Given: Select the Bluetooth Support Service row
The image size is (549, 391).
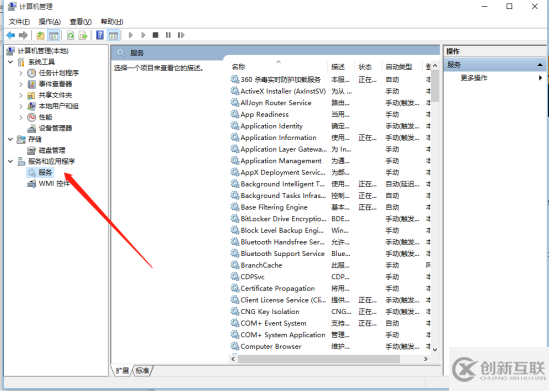Looking at the screenshot, I should [330, 253].
